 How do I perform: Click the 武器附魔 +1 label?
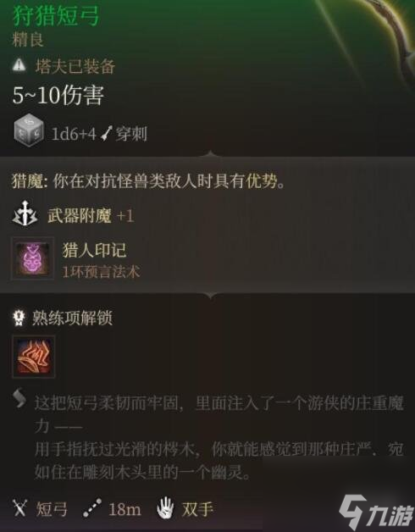click(91, 216)
